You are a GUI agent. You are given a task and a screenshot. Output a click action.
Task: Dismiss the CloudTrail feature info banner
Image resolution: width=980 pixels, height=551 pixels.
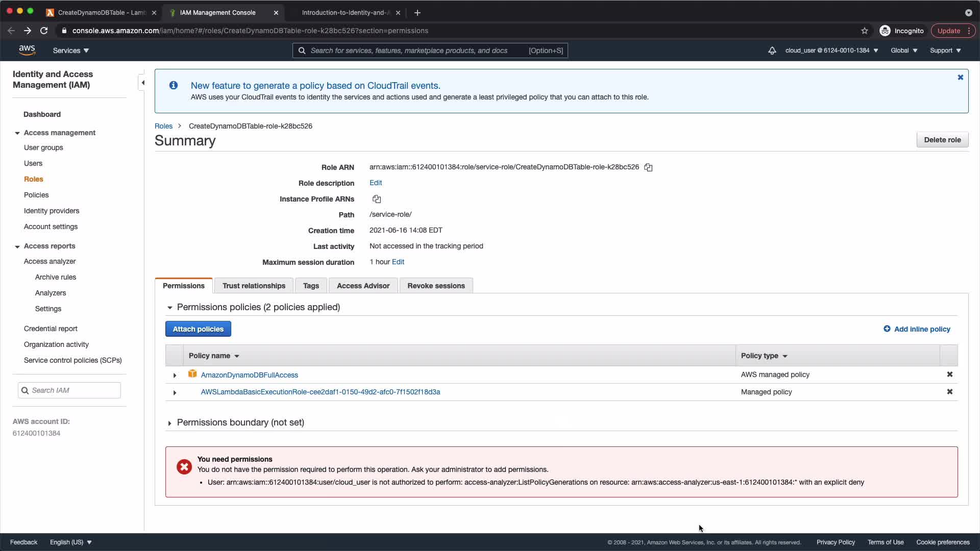click(x=960, y=78)
